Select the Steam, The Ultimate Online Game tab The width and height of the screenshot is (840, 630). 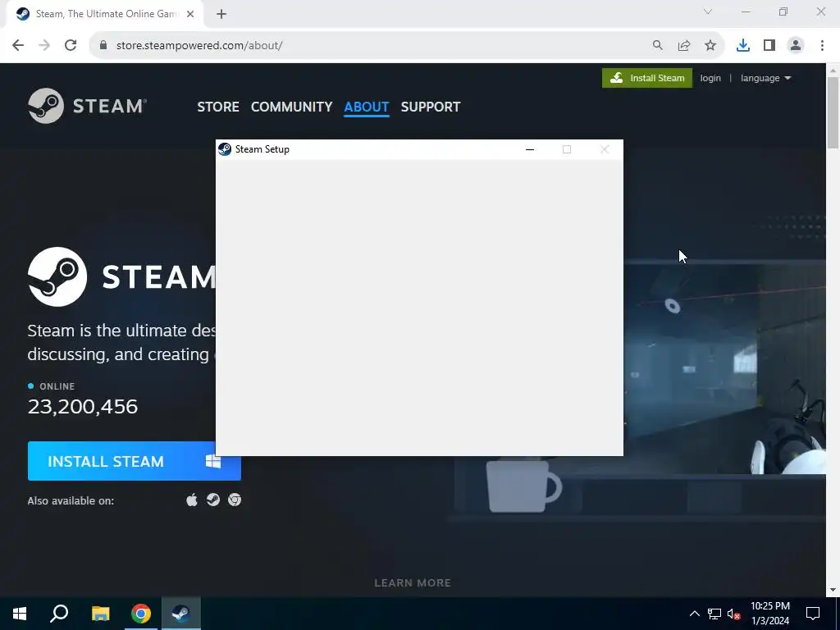pos(105,14)
